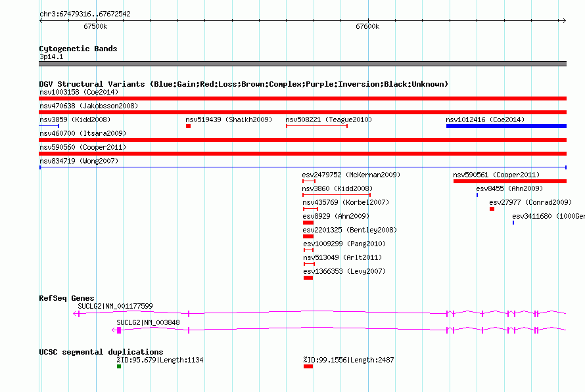Select the red esv1009299 loss segment
This screenshot has height=392, width=585.
308,250
